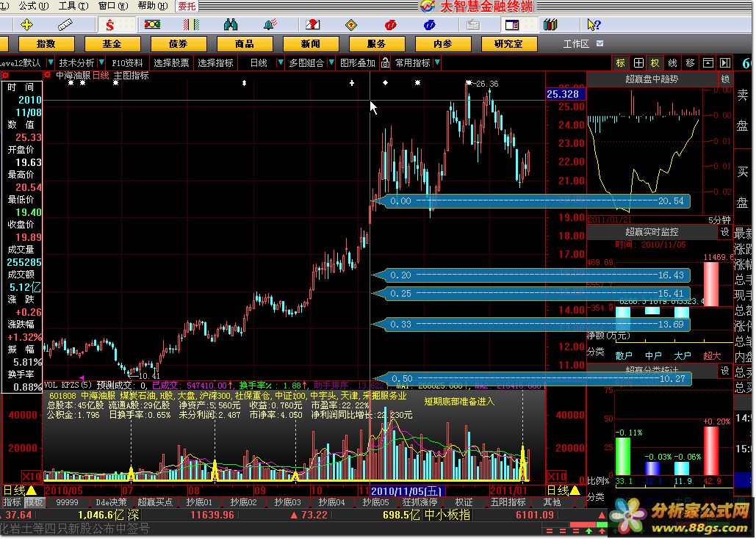Switch to the 指标 tab at bottom
Image resolution: width=756 pixels, height=539 pixels.
[x=12, y=502]
